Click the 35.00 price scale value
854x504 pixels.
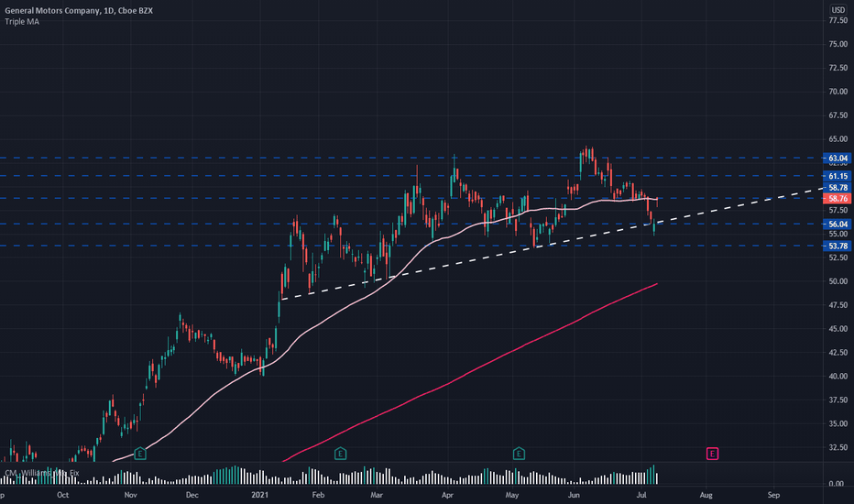click(838, 423)
